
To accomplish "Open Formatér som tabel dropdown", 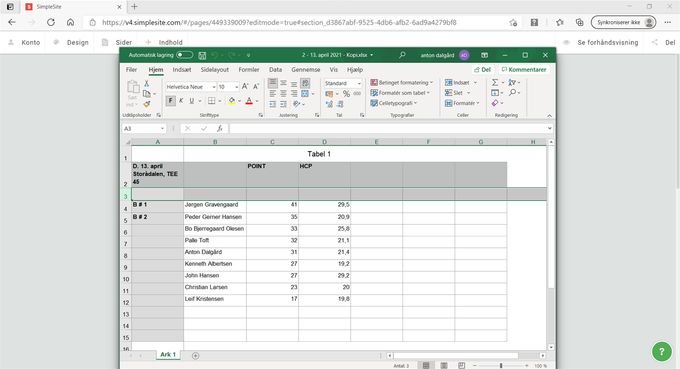I will (x=400, y=93).
